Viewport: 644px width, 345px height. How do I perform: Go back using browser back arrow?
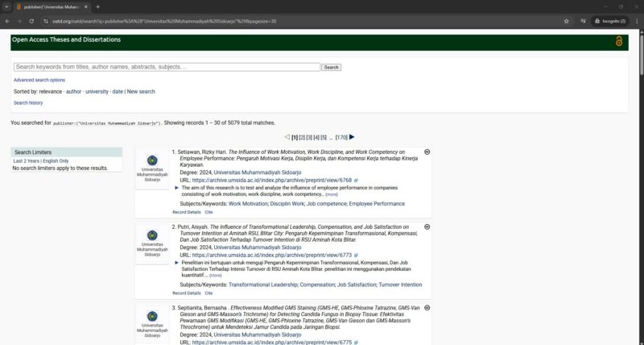pos(7,20)
